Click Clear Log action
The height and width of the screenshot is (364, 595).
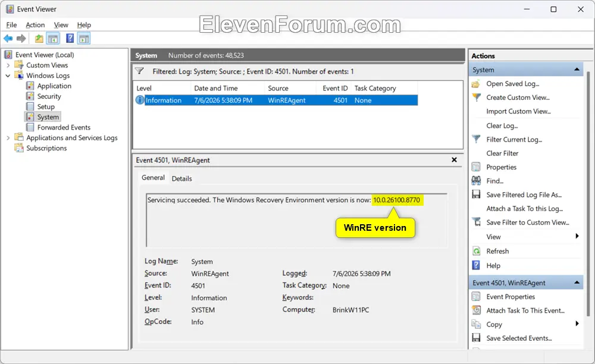(502, 125)
